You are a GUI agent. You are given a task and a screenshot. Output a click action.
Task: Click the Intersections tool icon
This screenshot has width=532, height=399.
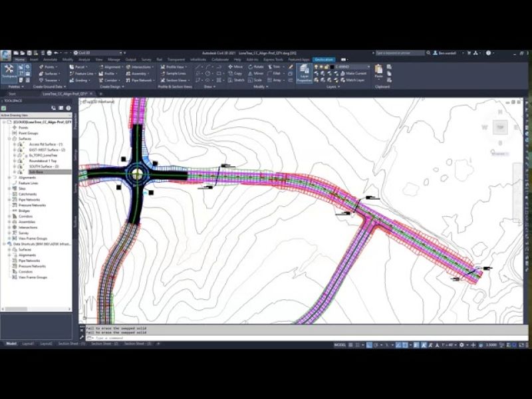(x=128, y=67)
